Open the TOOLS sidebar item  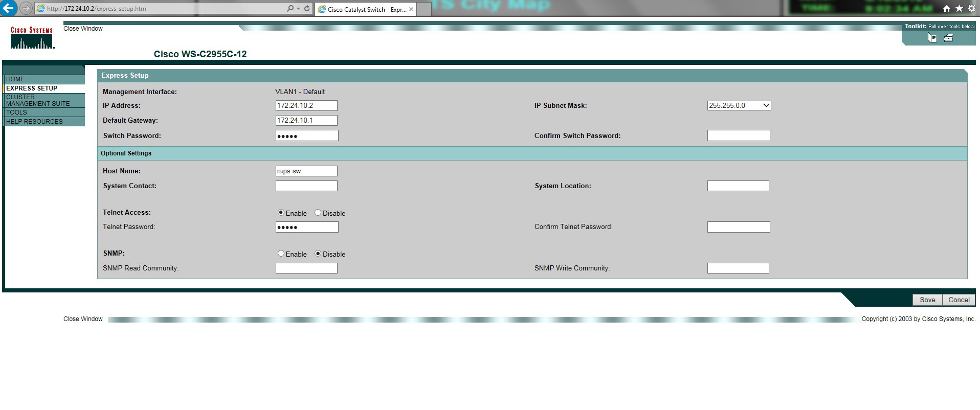click(44, 112)
